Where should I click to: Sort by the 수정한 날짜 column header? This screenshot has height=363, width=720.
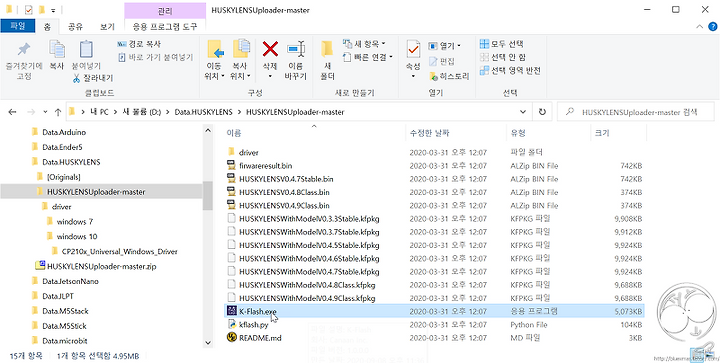click(456, 133)
